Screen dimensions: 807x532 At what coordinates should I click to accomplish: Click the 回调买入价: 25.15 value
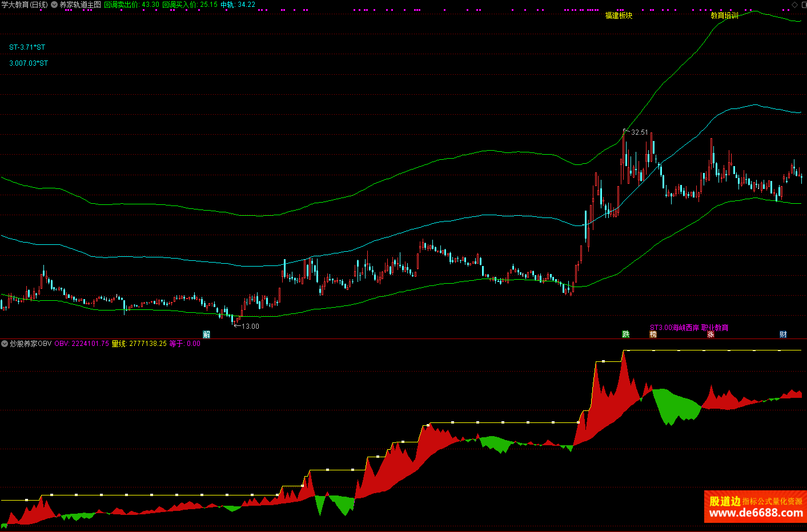(x=190, y=5)
